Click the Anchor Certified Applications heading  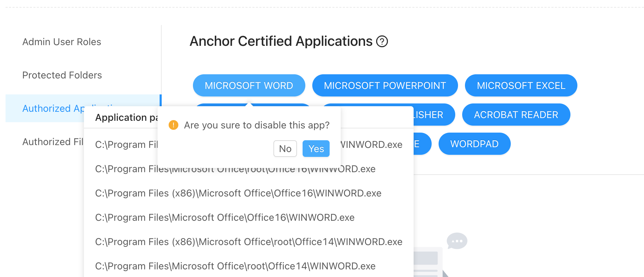281,41
